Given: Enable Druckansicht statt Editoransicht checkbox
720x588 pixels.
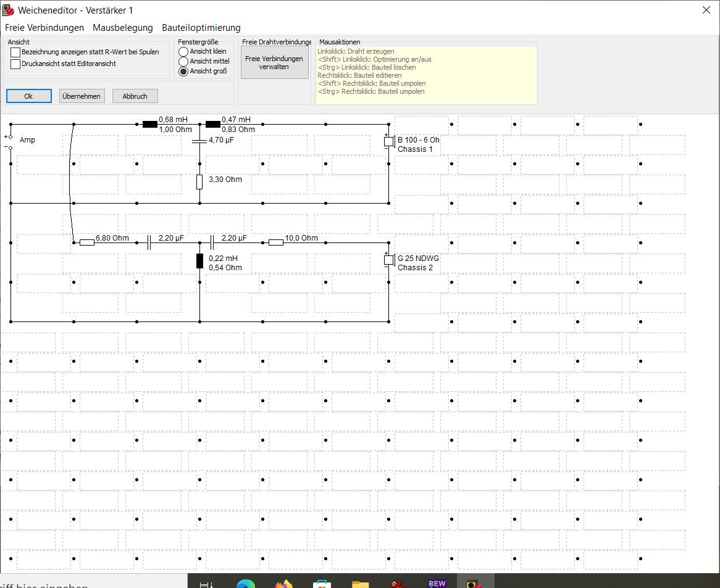Looking at the screenshot, I should (15, 64).
